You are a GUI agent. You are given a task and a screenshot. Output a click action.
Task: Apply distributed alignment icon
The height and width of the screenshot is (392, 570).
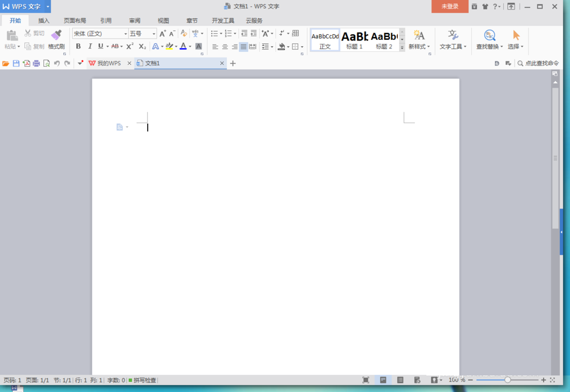click(253, 47)
